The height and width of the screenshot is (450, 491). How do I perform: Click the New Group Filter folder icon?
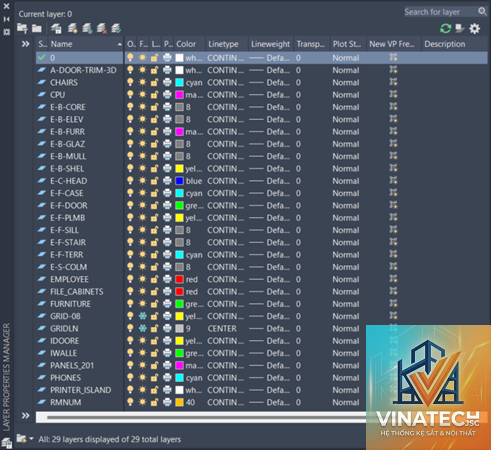[x=37, y=29]
